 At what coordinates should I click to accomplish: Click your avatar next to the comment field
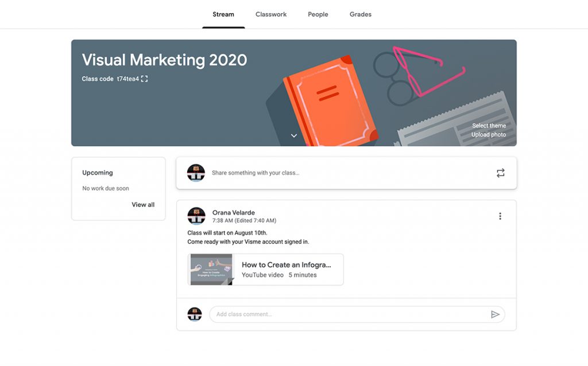[x=195, y=314]
